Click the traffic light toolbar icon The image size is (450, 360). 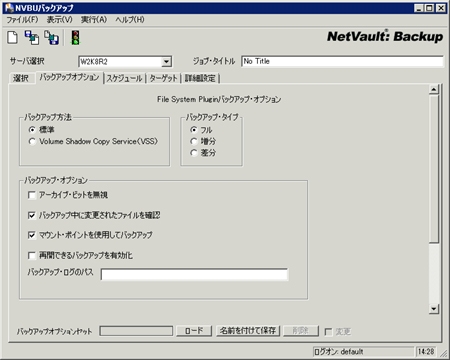(x=76, y=37)
